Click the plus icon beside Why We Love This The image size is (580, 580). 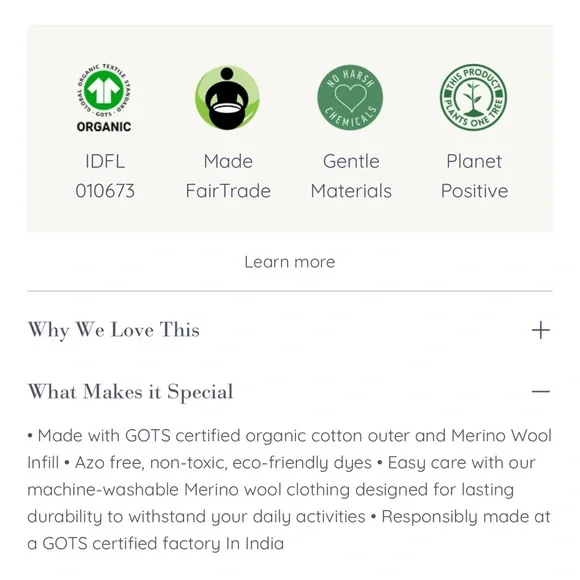[540, 330]
